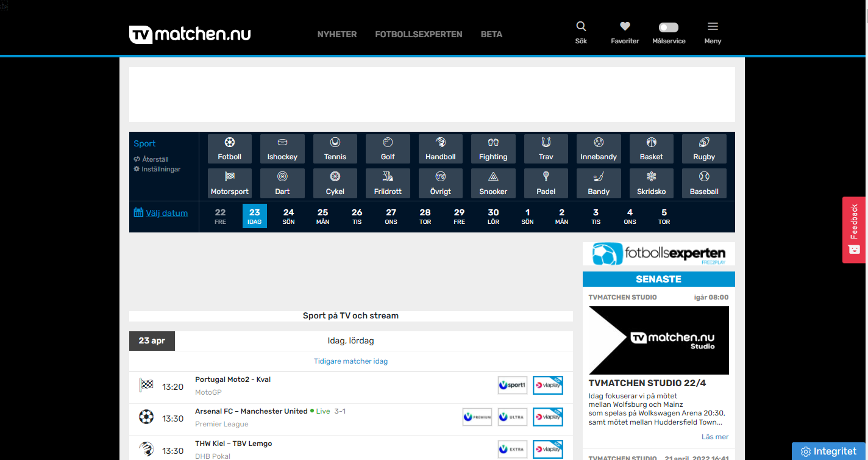Viewport: 868px width, 460px height.
Task: Filter by Övrigt category
Action: click(x=441, y=184)
